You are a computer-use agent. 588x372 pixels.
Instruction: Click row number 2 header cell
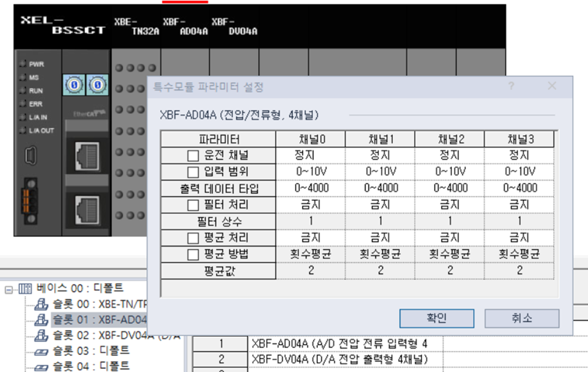(x=221, y=359)
